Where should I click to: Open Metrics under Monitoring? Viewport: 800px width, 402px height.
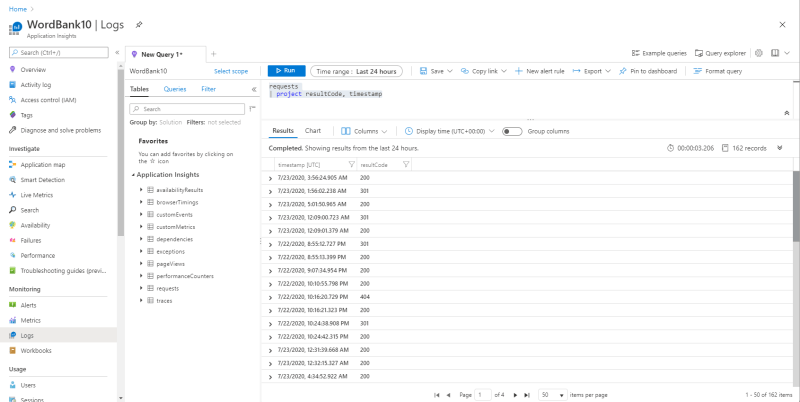(x=30, y=320)
